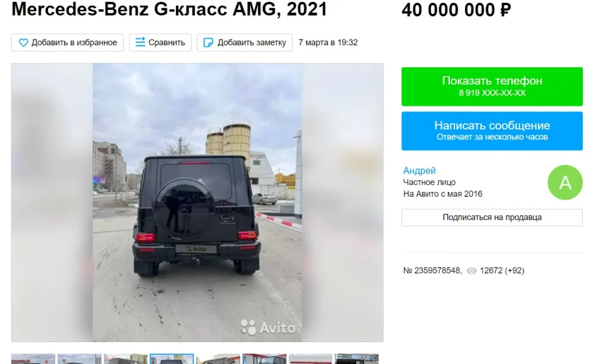Click the compare lines icon
The image size is (595, 364).
pyautogui.click(x=141, y=42)
